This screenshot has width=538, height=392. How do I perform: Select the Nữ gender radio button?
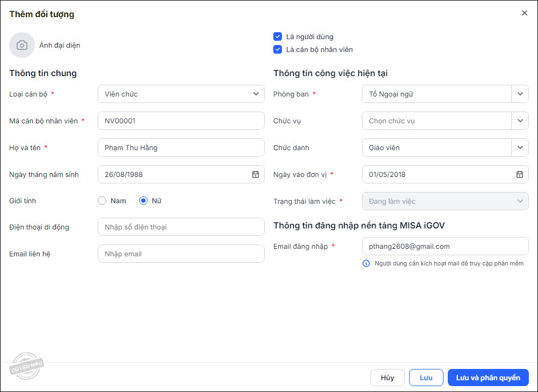point(143,201)
